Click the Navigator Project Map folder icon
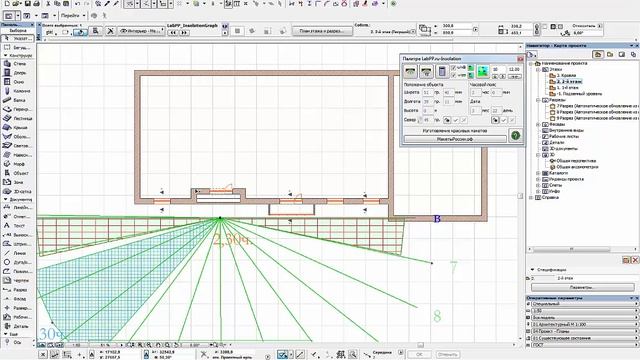The width and height of the screenshot is (640, 360). (x=598, y=54)
